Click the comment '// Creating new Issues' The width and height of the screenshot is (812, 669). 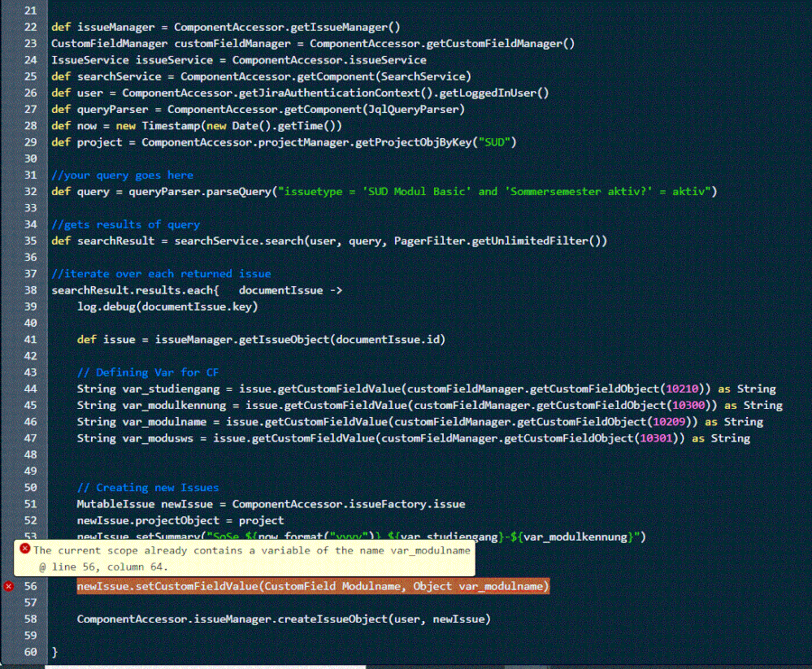coord(148,487)
